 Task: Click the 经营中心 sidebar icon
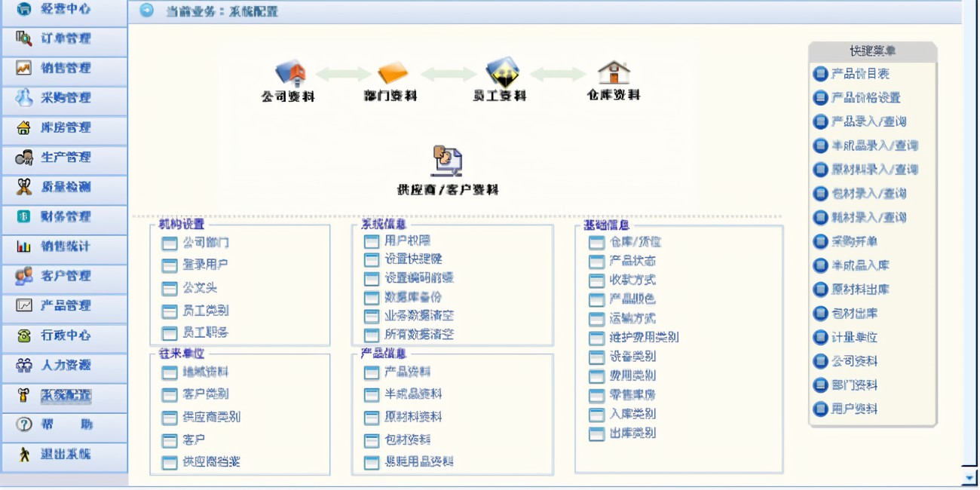[x=24, y=10]
